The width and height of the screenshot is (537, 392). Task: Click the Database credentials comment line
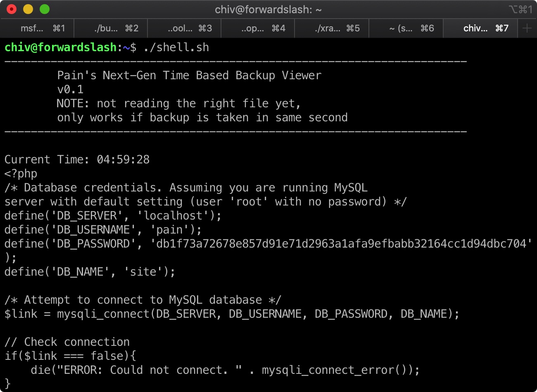tap(186, 187)
